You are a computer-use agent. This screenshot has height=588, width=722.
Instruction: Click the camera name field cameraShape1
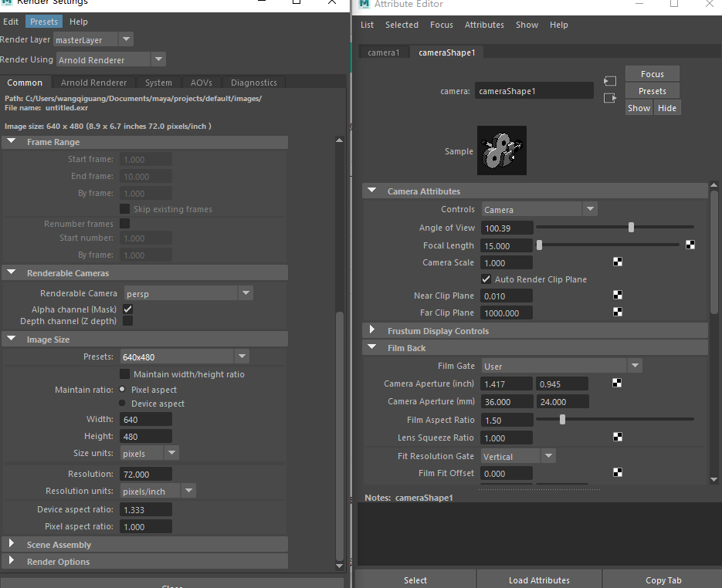[534, 90]
